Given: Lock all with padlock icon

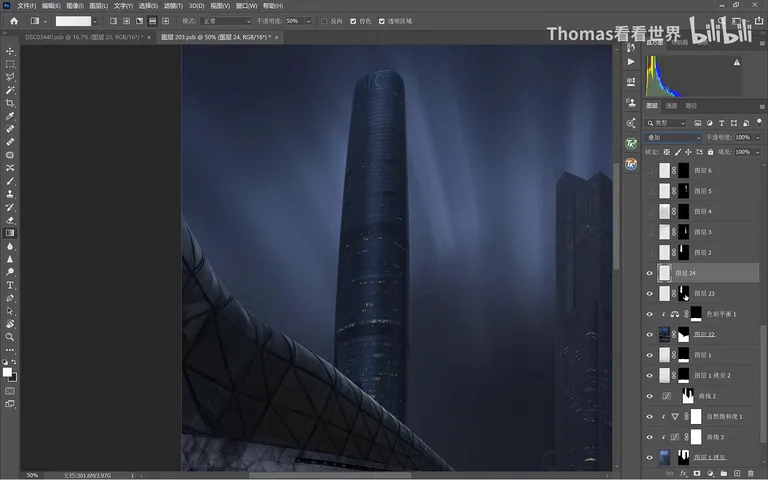Looking at the screenshot, I should tap(710, 152).
